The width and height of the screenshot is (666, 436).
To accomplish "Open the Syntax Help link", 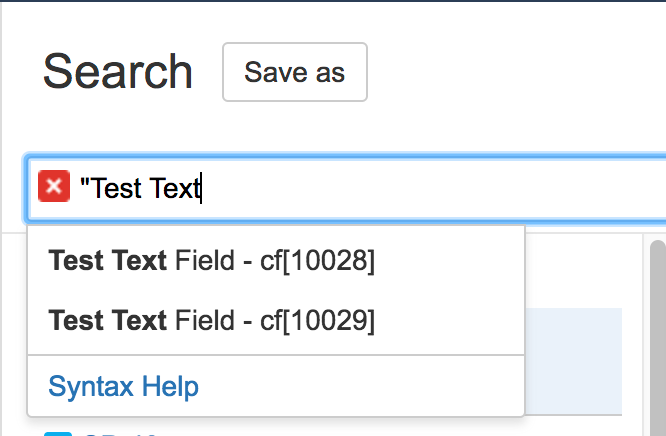I will tap(123, 386).
